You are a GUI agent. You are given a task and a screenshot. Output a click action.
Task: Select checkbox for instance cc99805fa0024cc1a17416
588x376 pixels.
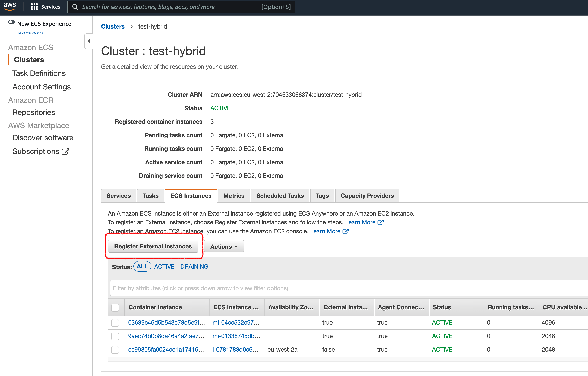pos(115,350)
